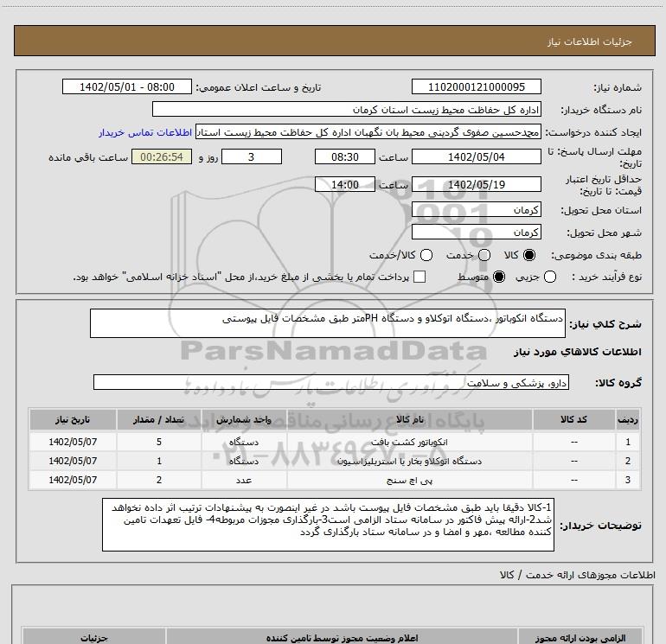Image resolution: width=666 pixels, height=644 pixels.
Task: Click the goods group field دارو، پزشکی و سلامت
Action: 331,382
